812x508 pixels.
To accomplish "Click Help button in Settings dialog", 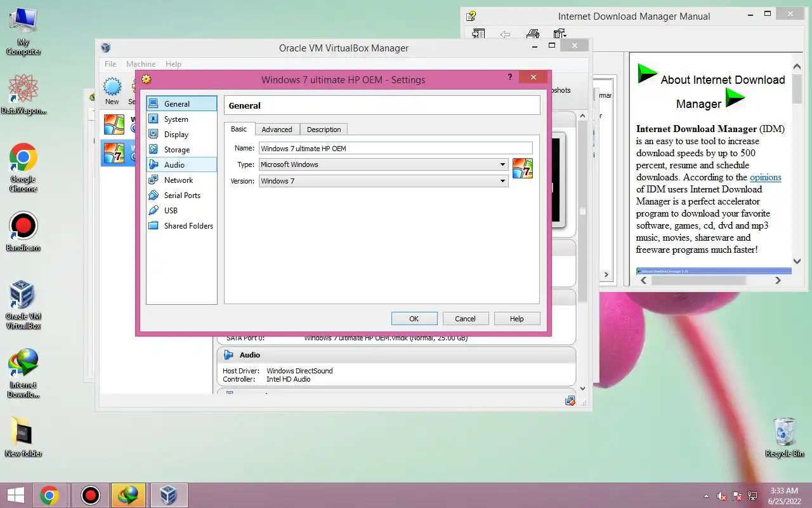I will [517, 319].
